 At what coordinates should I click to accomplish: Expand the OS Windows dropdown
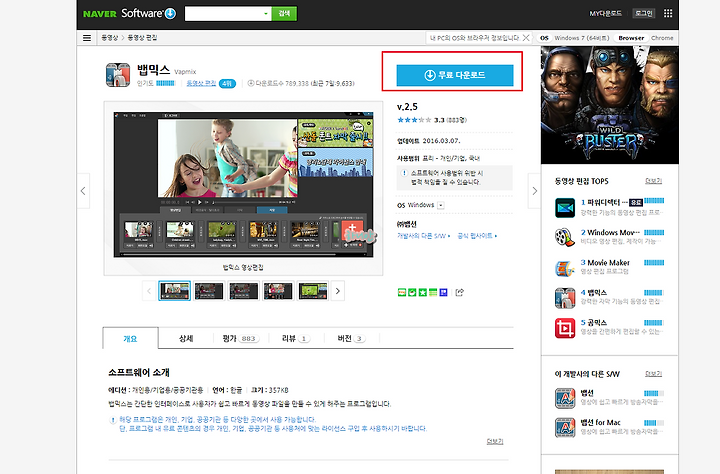point(441,205)
